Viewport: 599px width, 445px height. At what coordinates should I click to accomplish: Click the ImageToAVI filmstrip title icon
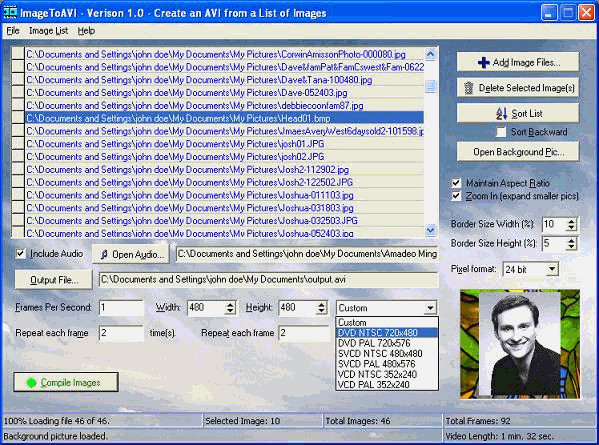click(10, 12)
